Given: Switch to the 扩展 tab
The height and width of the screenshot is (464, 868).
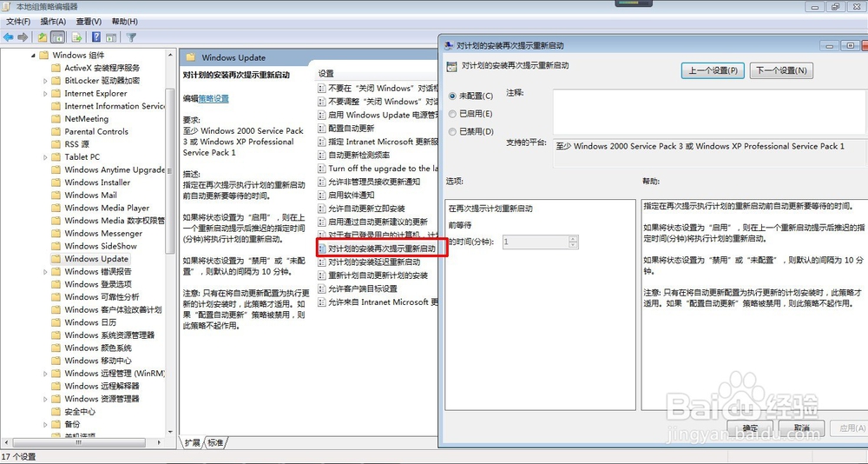Looking at the screenshot, I should (193, 442).
